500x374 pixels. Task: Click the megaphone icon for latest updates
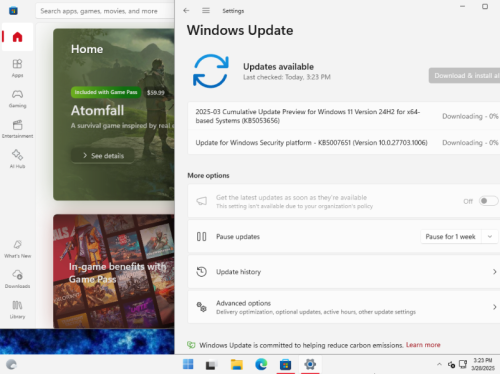point(201,201)
